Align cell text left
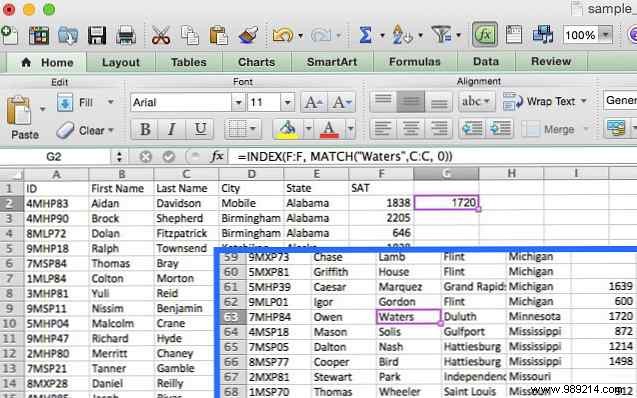 [383, 129]
